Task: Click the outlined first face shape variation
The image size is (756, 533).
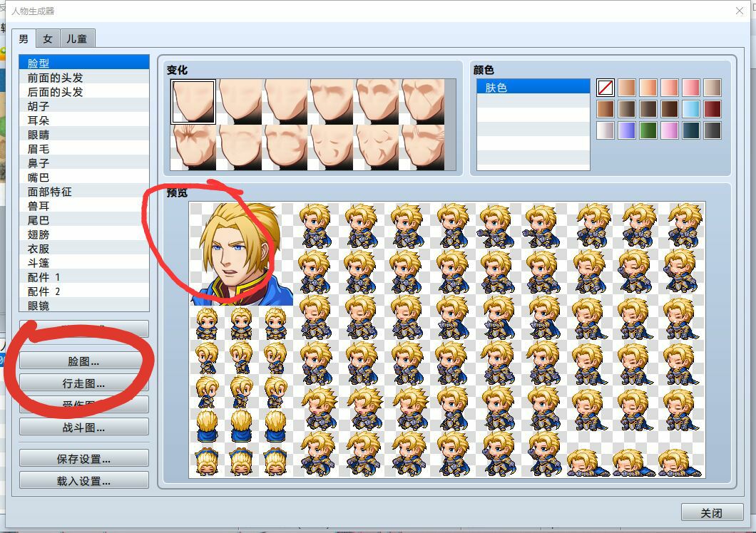Action: click(193, 102)
